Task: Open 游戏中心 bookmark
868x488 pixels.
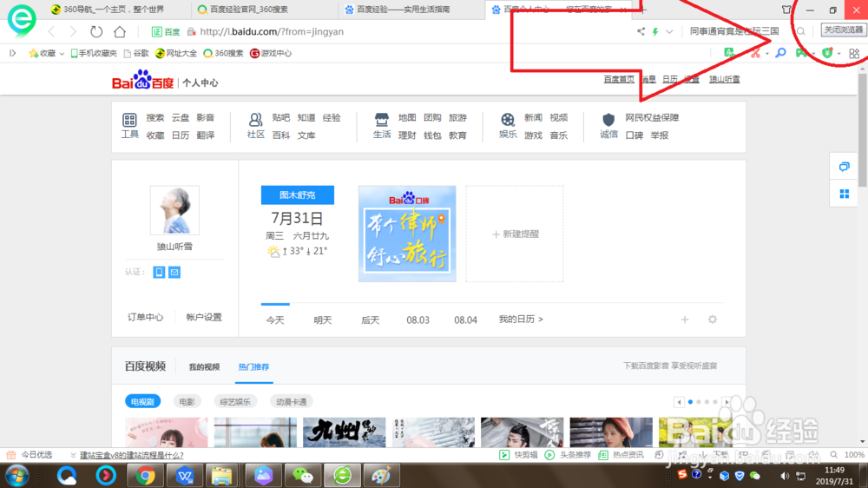Action: pos(270,53)
